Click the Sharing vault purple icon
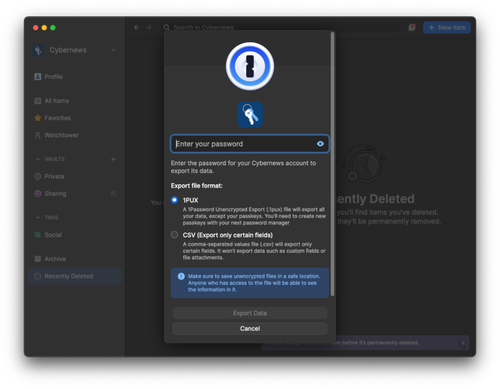The image size is (500, 389). pyautogui.click(x=38, y=194)
